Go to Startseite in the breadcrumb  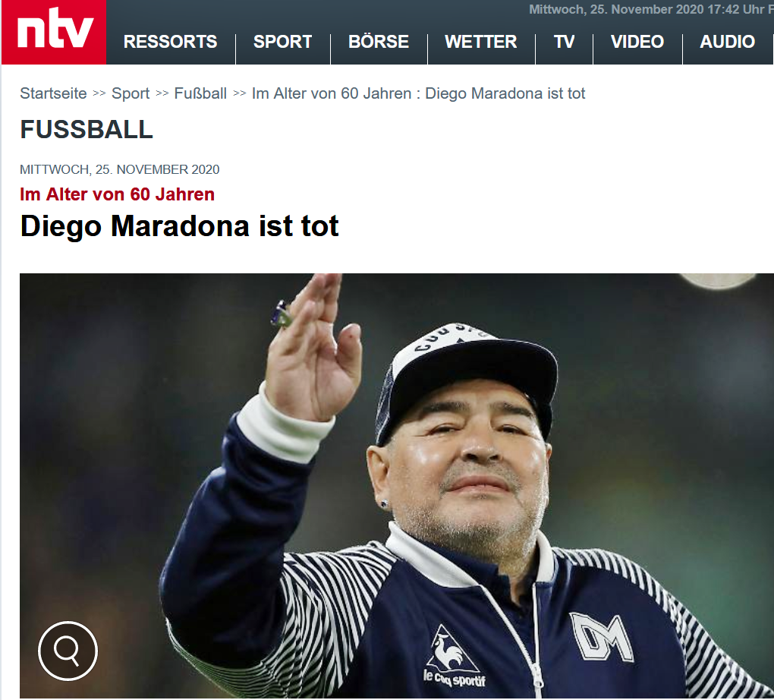click(x=53, y=93)
